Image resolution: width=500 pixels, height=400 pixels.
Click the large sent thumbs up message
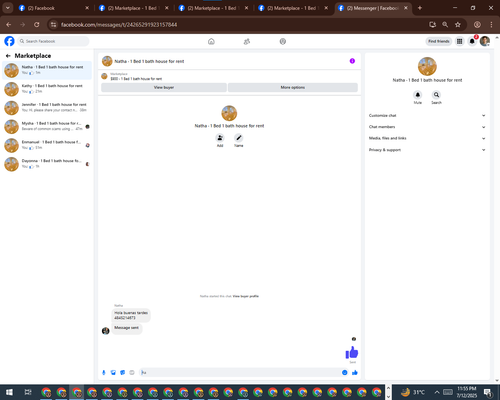pos(352,352)
